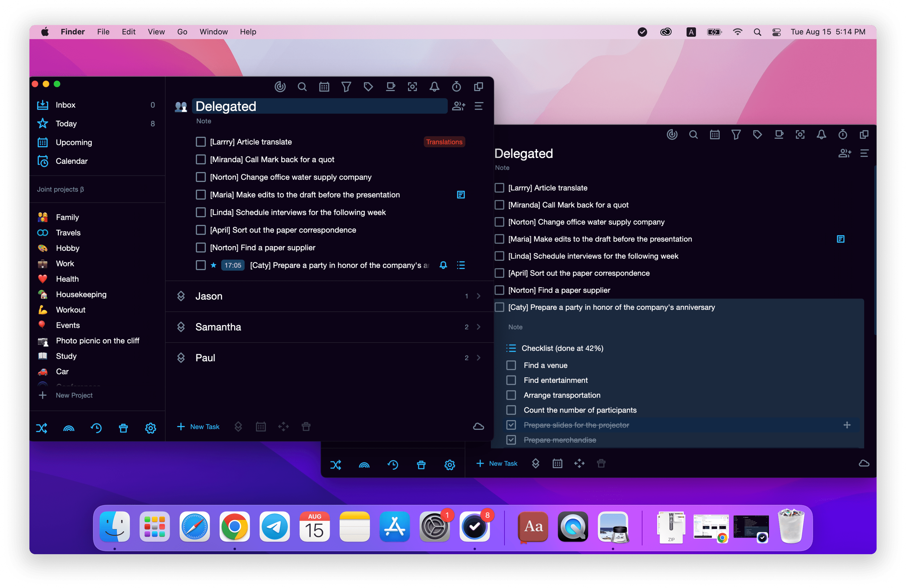This screenshot has height=588, width=906.
Task: Open the Finder menu in menu bar
Action: click(73, 31)
